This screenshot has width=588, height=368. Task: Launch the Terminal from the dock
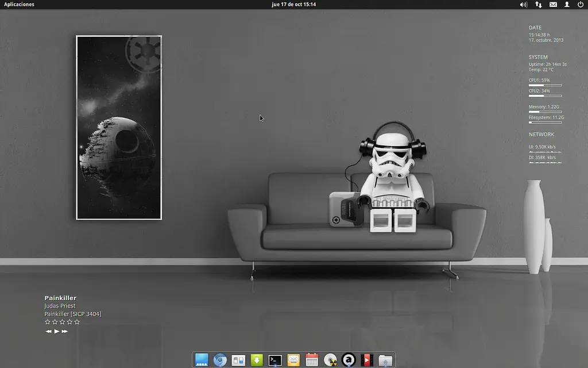tap(275, 360)
